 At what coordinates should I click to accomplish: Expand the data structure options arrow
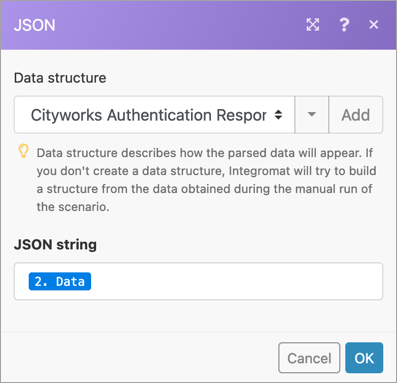pyautogui.click(x=312, y=115)
